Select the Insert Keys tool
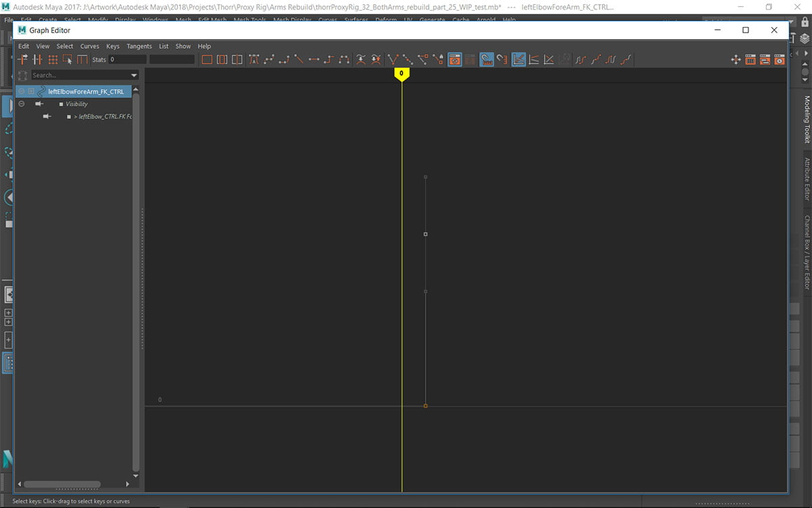The height and width of the screenshot is (508, 812). click(x=37, y=60)
